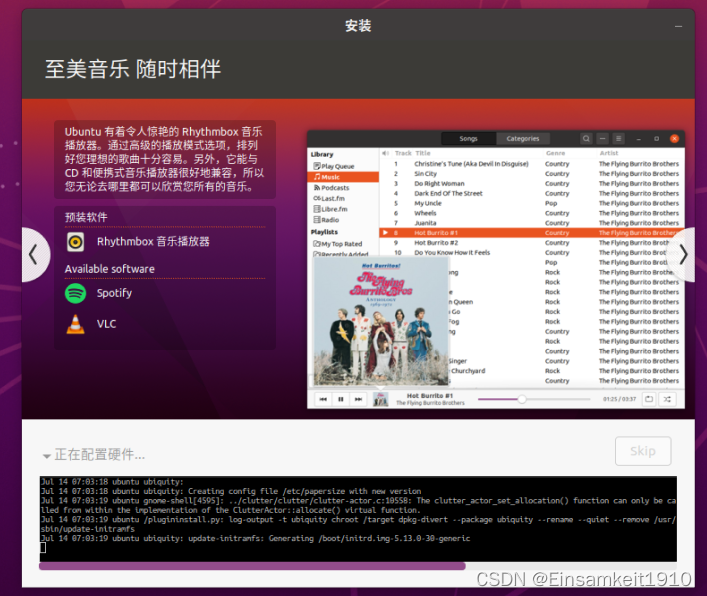
Task: Select Libre.fm in the sidebar
Action: coord(331,209)
